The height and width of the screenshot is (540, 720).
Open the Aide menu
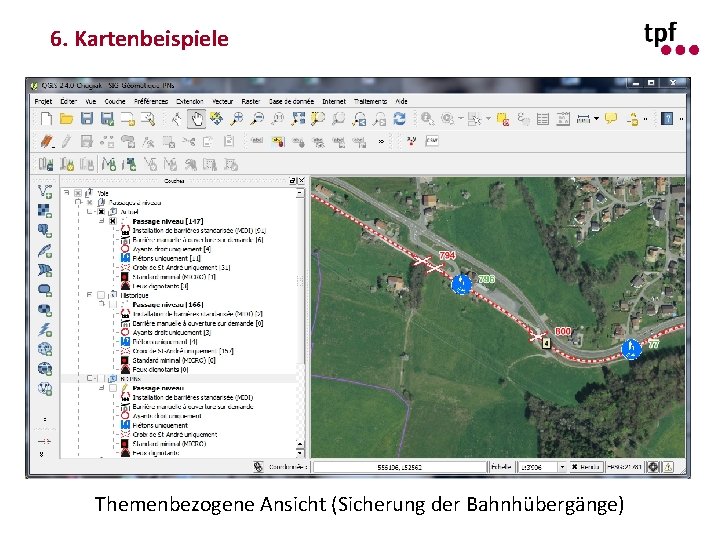coord(401,101)
